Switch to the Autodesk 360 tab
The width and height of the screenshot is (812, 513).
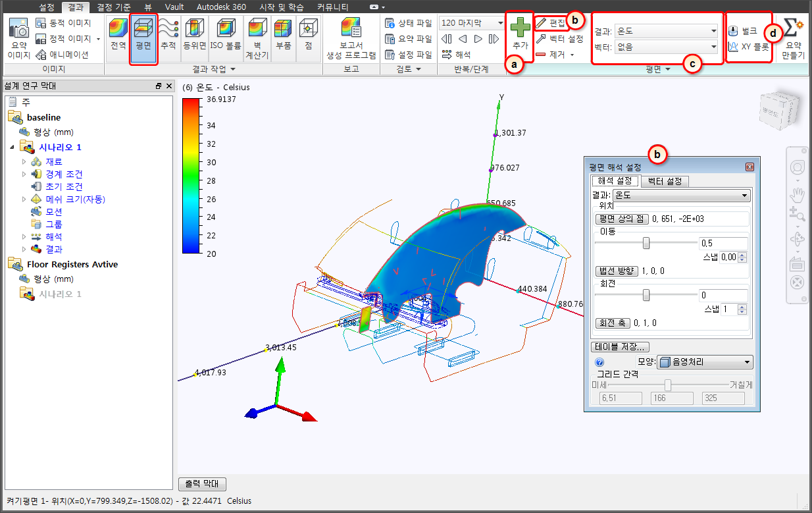pos(221,7)
